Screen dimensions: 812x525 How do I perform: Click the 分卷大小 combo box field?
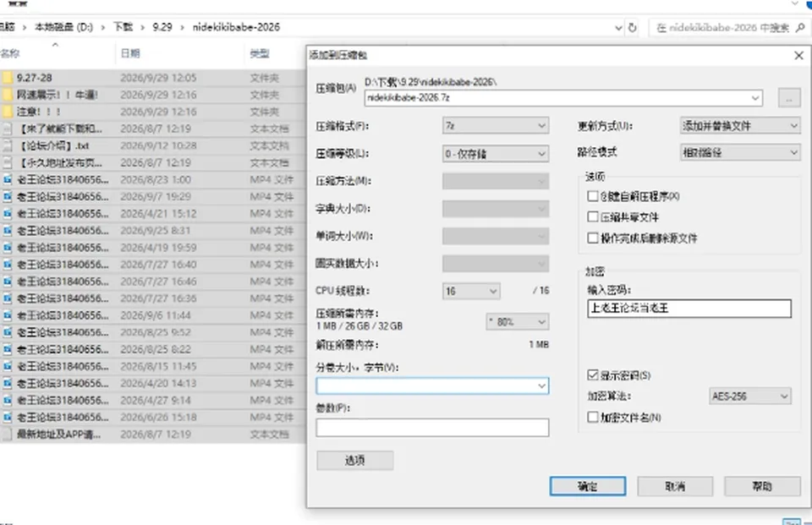coord(432,386)
